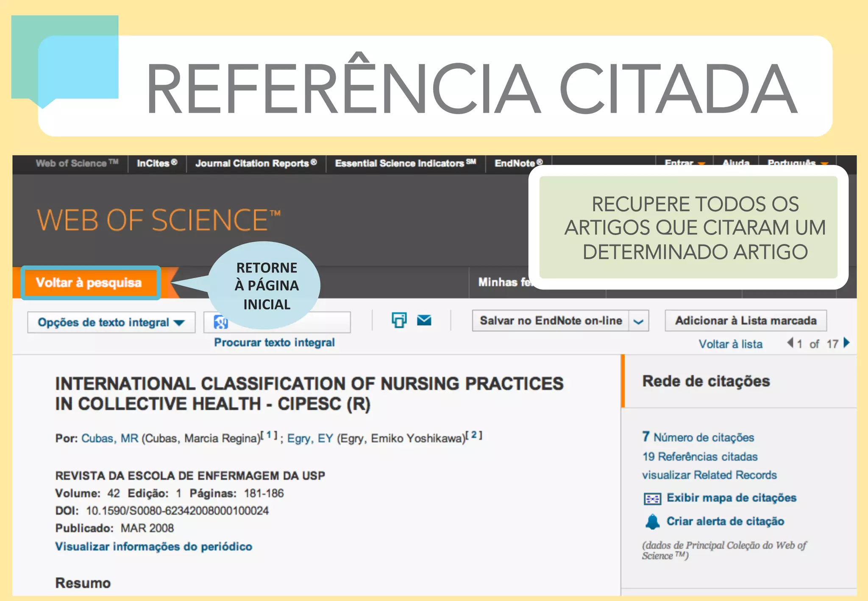Open the Entrar sign-in menu
The width and height of the screenshot is (868, 601).
[684, 163]
